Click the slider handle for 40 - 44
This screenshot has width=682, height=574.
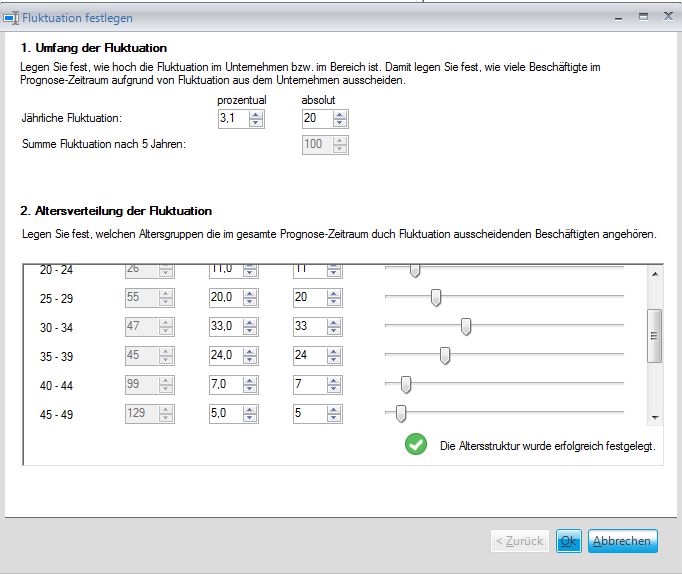point(406,385)
